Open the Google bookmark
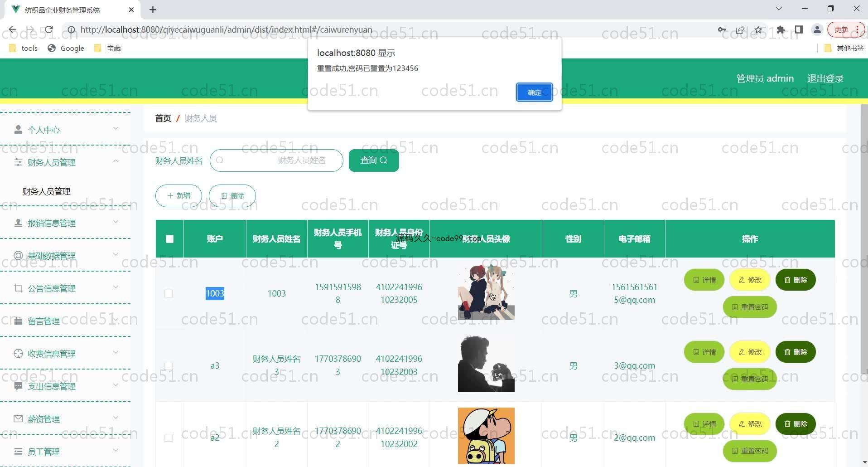The image size is (868, 467). [66, 48]
